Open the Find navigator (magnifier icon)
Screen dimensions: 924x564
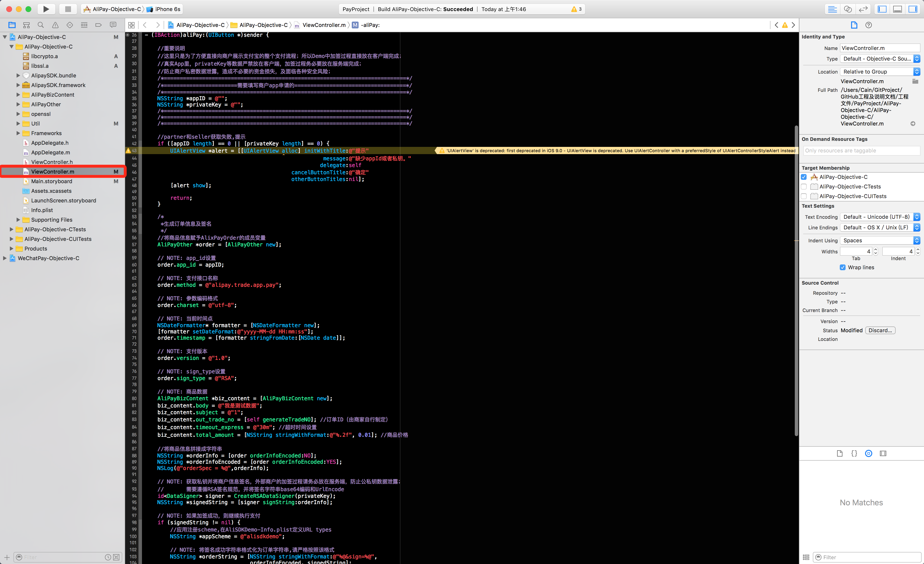pyautogui.click(x=40, y=25)
